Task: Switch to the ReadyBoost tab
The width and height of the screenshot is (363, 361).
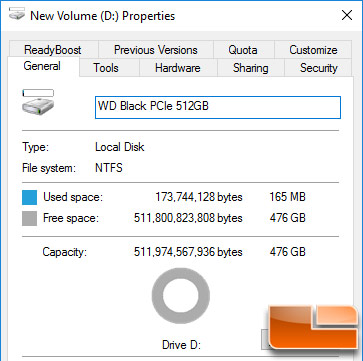Action: tap(53, 50)
